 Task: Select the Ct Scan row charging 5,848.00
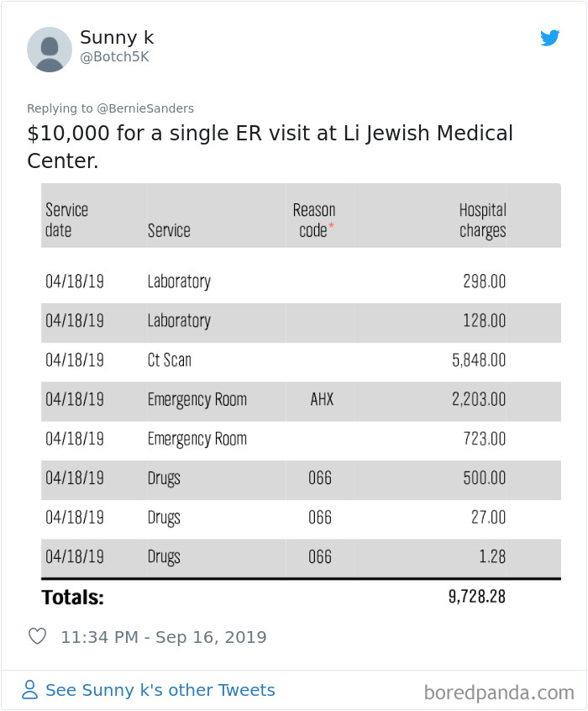click(294, 360)
